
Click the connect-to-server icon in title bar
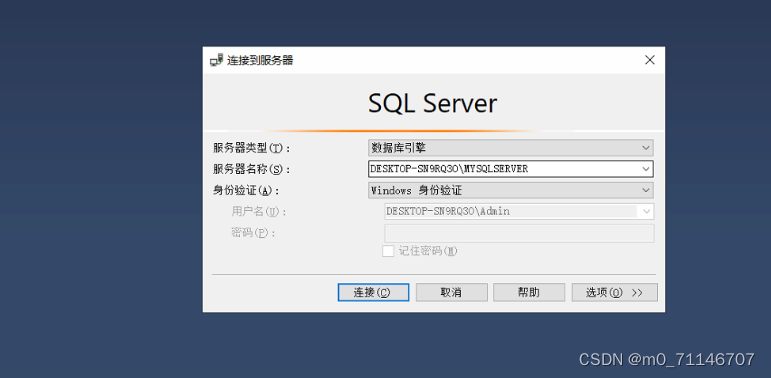pos(216,60)
